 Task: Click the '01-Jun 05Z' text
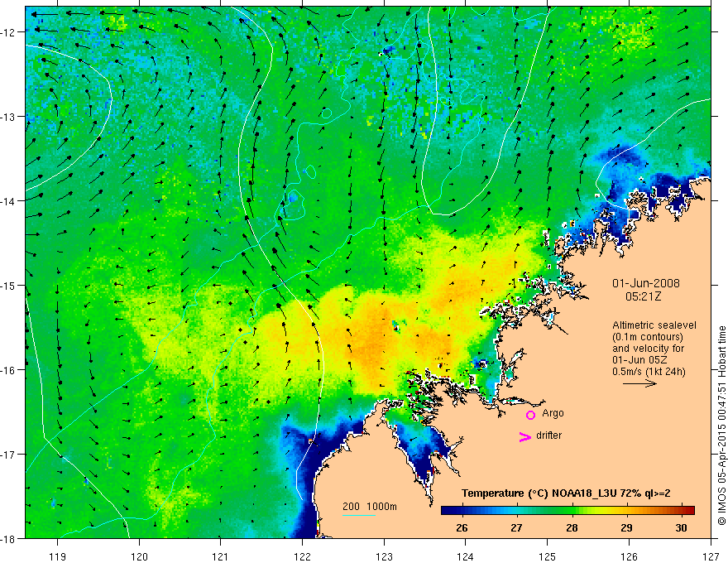[x=640, y=360]
